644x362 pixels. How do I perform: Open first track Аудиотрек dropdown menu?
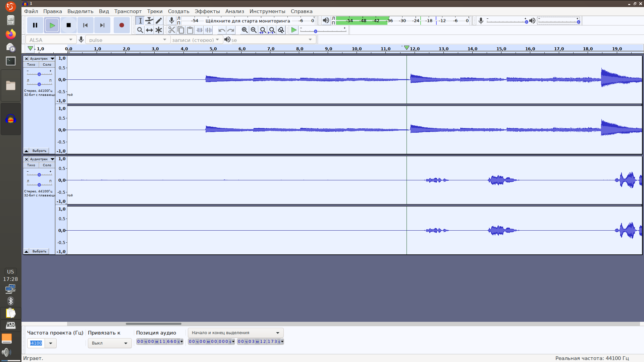42,59
